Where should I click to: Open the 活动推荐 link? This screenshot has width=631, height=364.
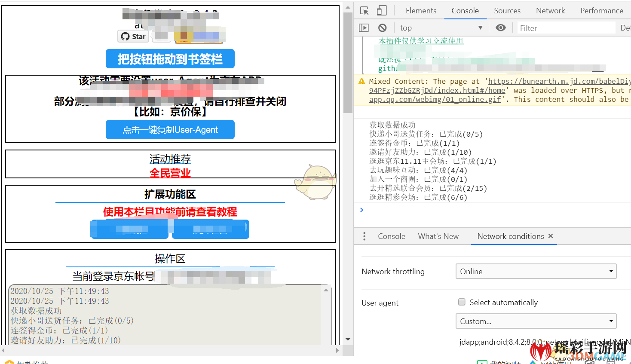coord(170,159)
